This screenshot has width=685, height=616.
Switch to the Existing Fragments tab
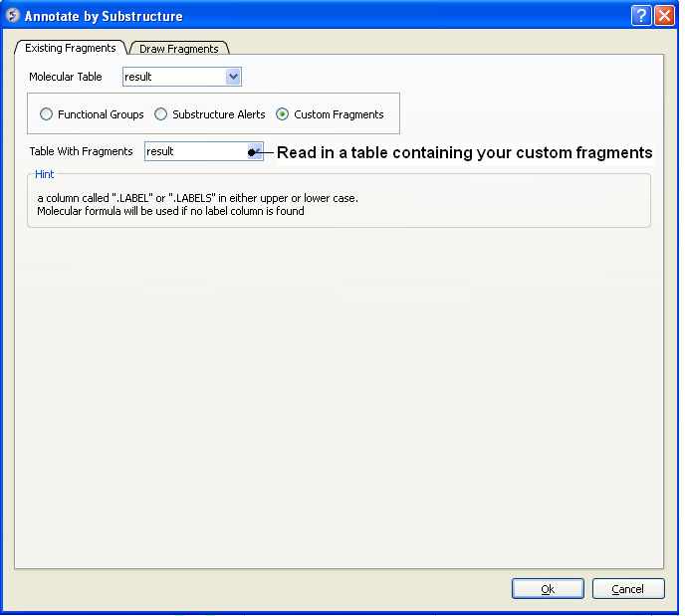[x=70, y=48]
